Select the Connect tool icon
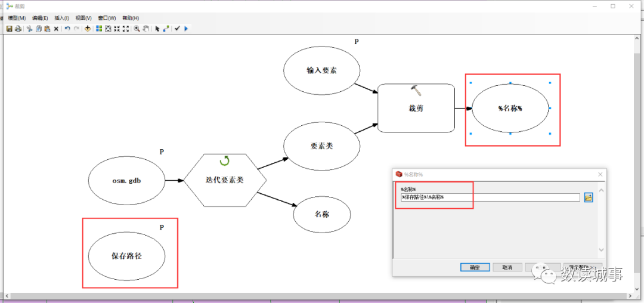 point(166,29)
